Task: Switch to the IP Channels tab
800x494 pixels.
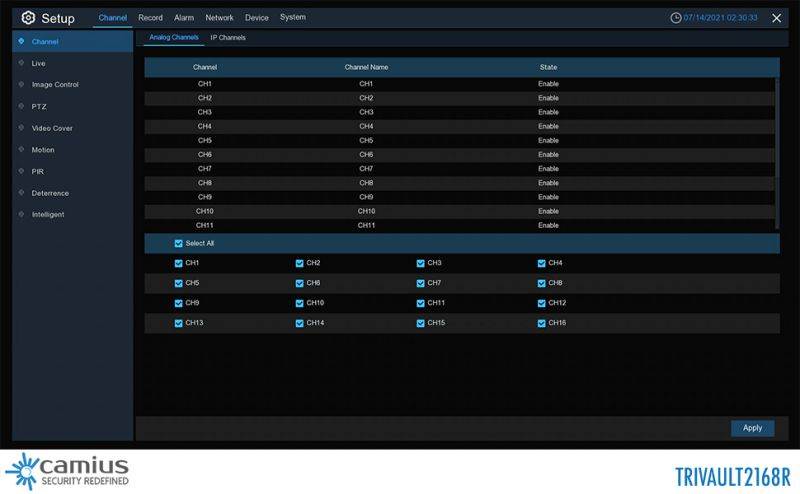Action: click(228, 38)
